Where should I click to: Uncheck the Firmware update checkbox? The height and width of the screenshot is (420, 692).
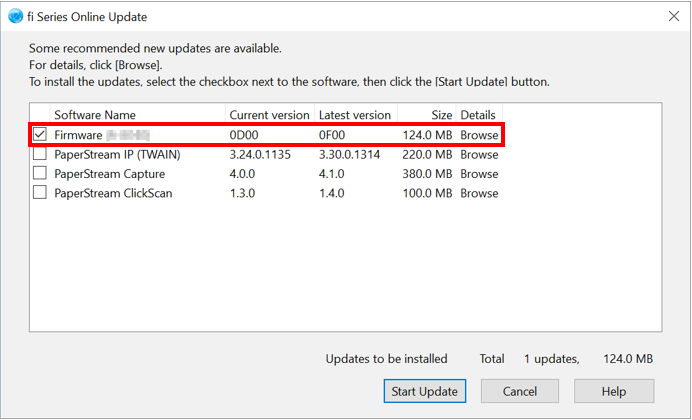click(40, 134)
